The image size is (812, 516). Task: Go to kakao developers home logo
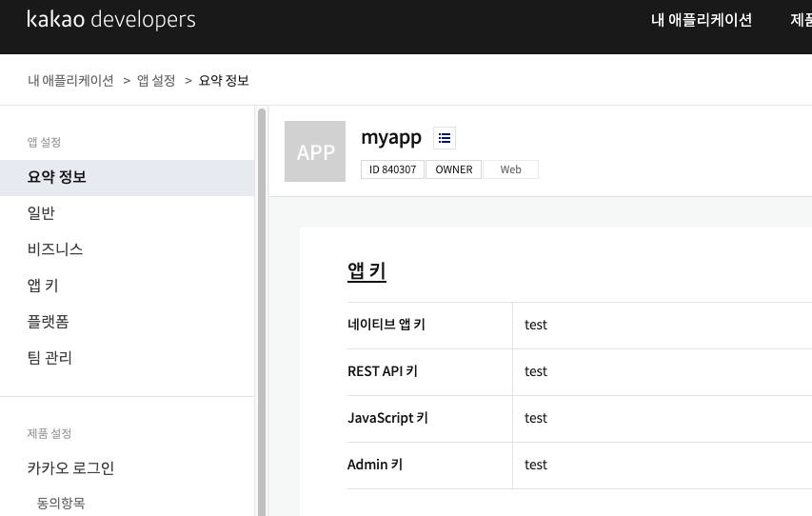point(110,20)
